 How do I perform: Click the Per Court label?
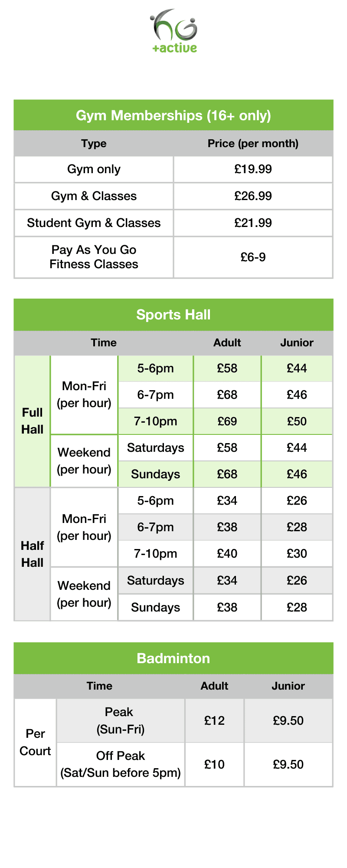(x=35, y=743)
